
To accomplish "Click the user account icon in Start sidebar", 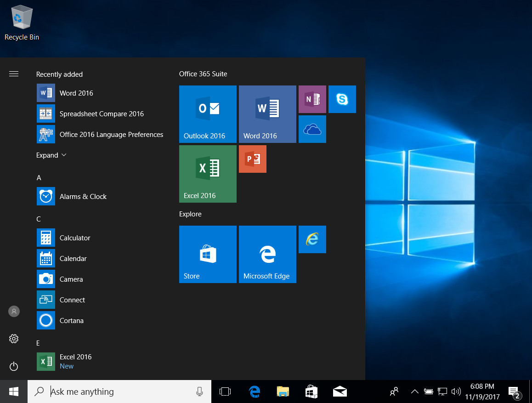I will [14, 312].
